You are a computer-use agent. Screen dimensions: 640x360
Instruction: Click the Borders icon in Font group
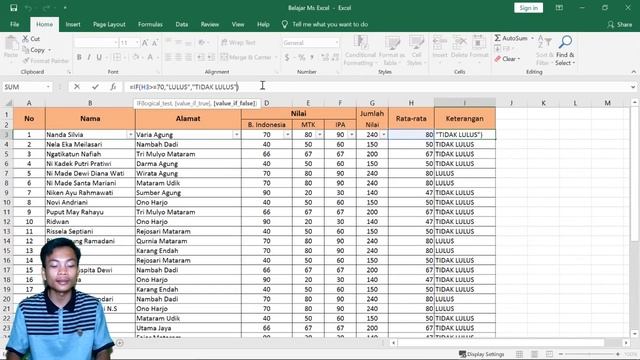coord(117,57)
